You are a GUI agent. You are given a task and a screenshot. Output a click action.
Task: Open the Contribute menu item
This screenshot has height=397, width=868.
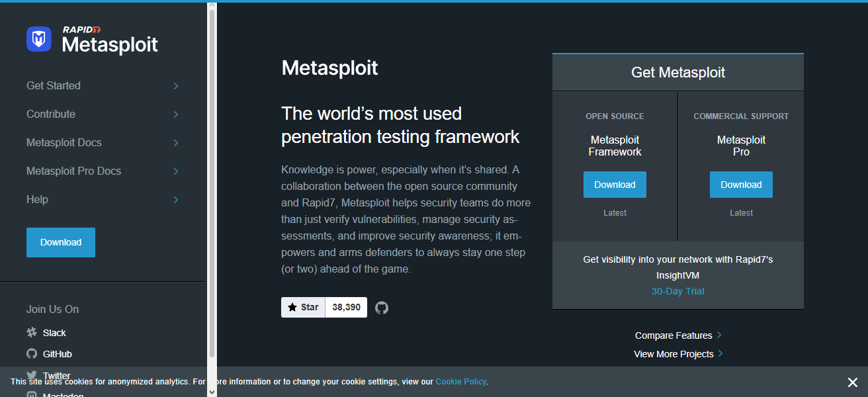(51, 114)
